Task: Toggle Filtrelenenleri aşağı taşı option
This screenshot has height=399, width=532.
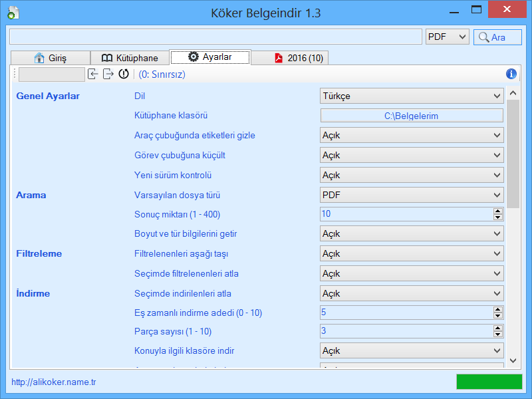Action: (x=412, y=254)
